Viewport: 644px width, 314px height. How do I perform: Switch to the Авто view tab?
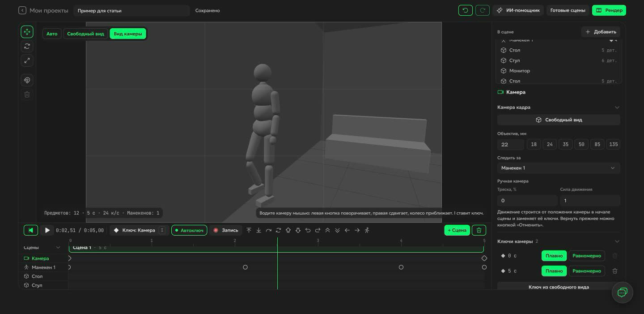[52, 34]
